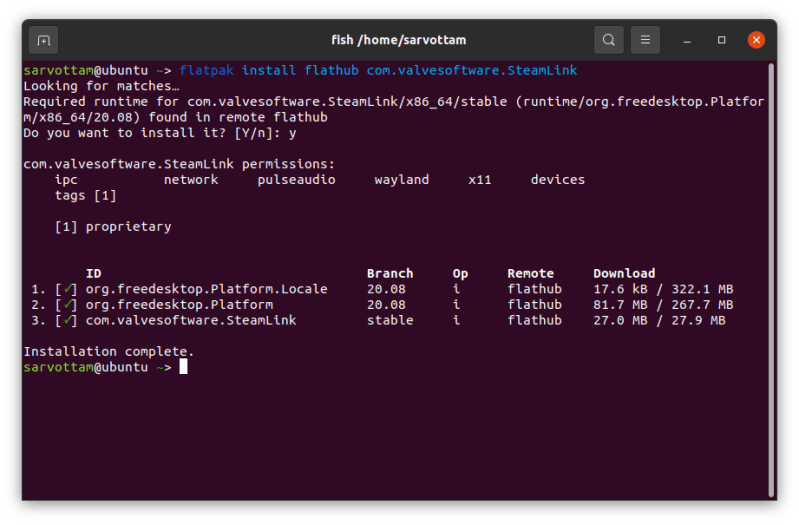The width and height of the screenshot is (799, 525).
Task: Open a new terminal tab
Action: (43, 40)
